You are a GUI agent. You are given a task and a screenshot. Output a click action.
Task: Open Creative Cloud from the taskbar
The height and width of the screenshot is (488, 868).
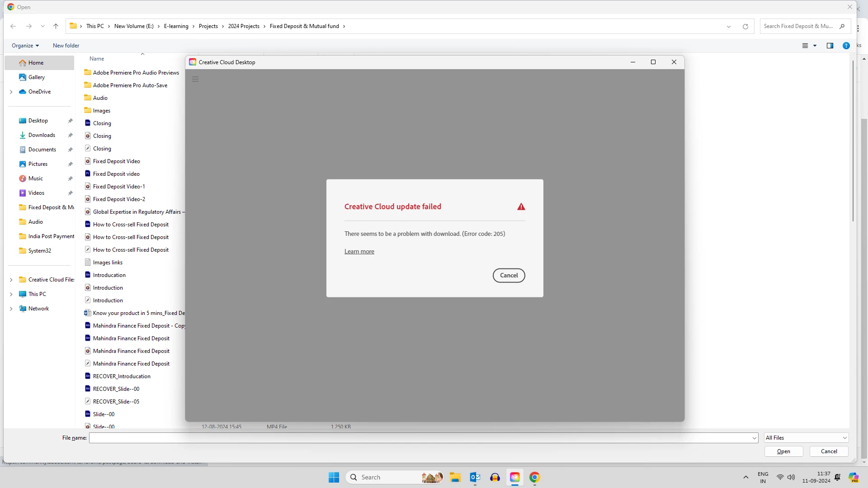tap(514, 477)
